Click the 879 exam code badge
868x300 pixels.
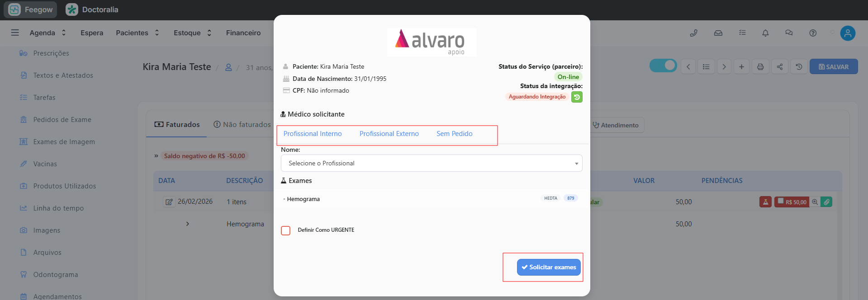[571, 198]
